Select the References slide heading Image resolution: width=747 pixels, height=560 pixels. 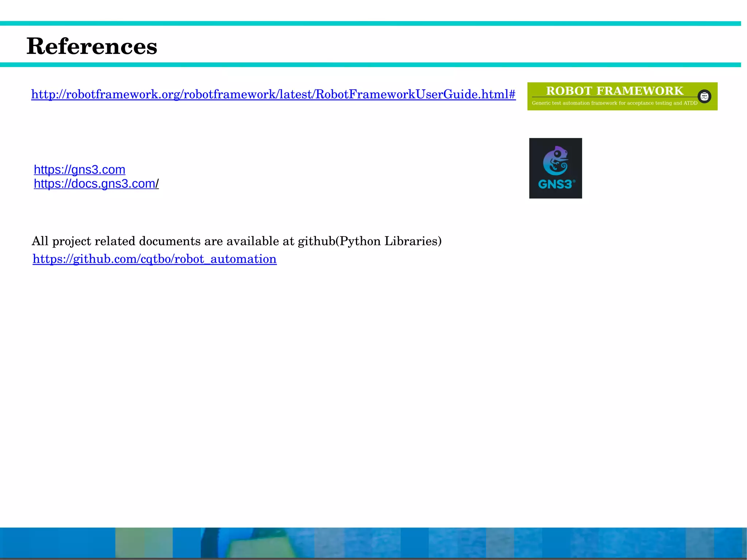tap(92, 46)
